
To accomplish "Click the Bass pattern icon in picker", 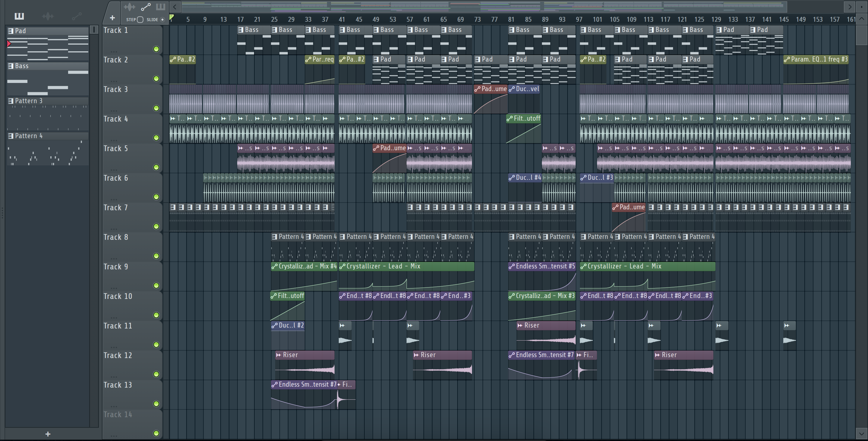I will click(11, 66).
